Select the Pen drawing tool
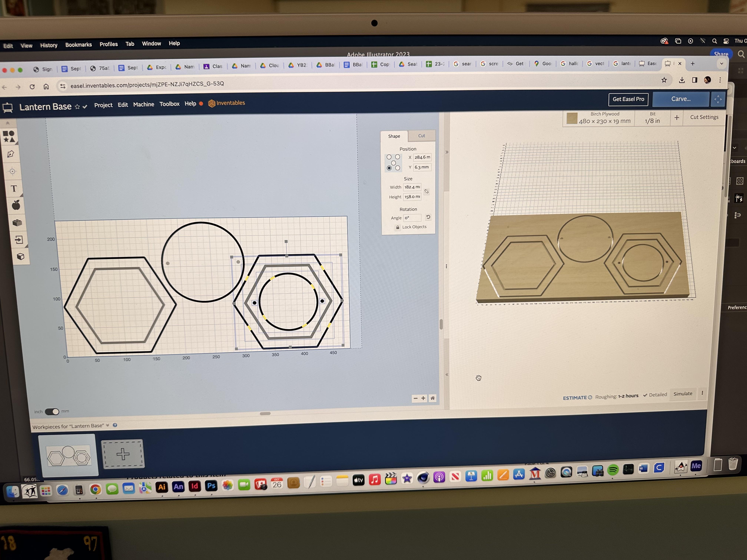Screen dimensions: 747x560 pos(11,154)
